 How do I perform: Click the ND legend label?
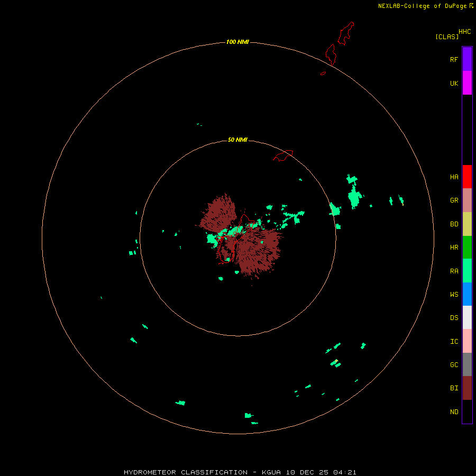coord(454,412)
